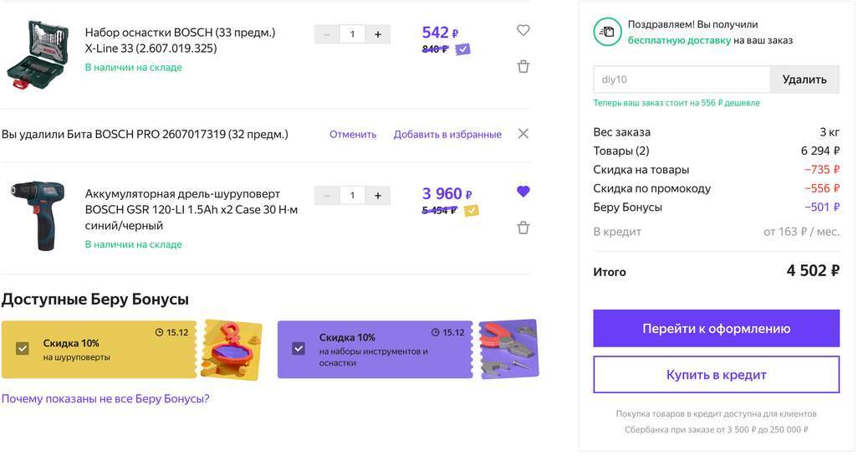Screen dimensions: 868x456
Task: Click yellow bonus badge under 3 960 ₽ price
Action: pos(471,211)
